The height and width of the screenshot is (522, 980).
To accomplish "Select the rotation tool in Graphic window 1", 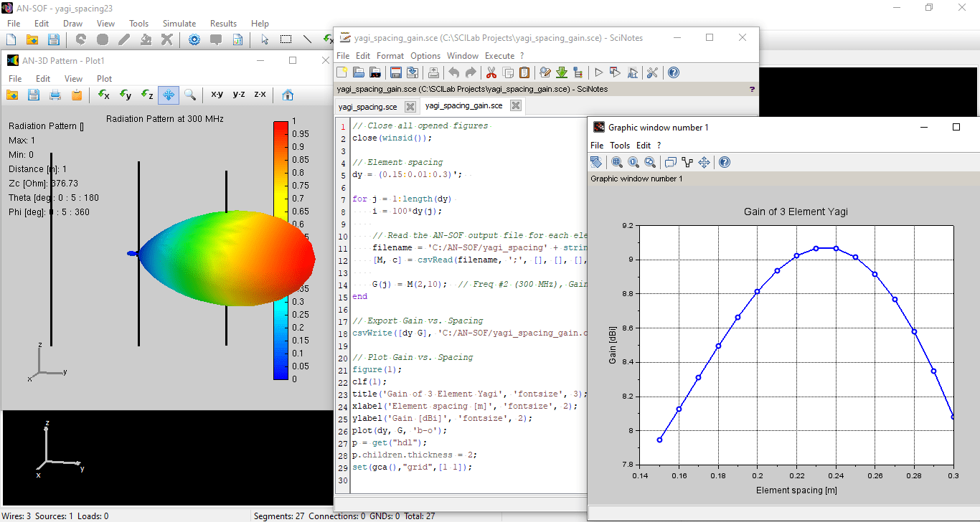I will pos(596,162).
